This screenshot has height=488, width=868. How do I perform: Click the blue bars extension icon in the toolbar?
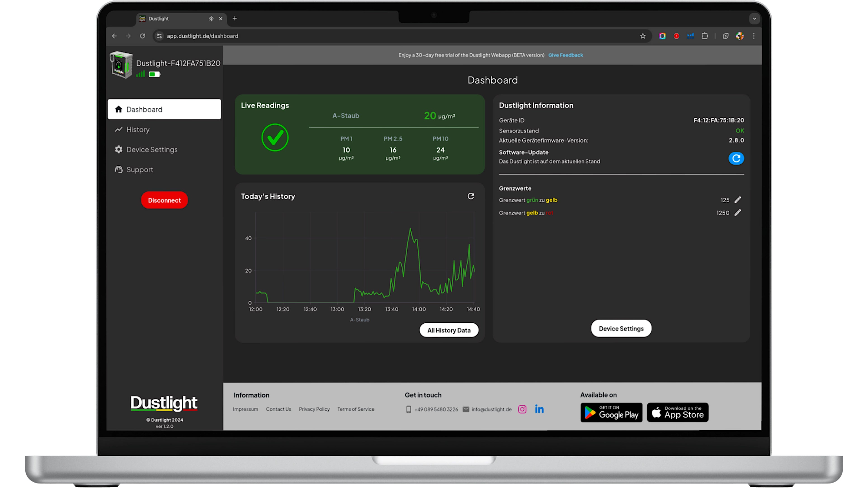point(690,36)
